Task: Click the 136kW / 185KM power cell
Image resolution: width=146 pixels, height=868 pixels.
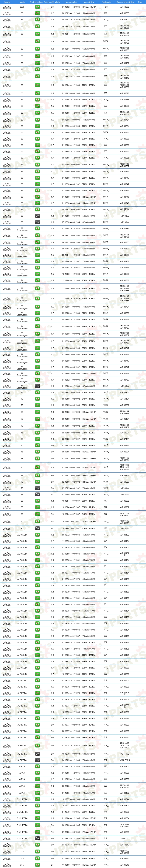Action: pyautogui.click(x=88, y=476)
